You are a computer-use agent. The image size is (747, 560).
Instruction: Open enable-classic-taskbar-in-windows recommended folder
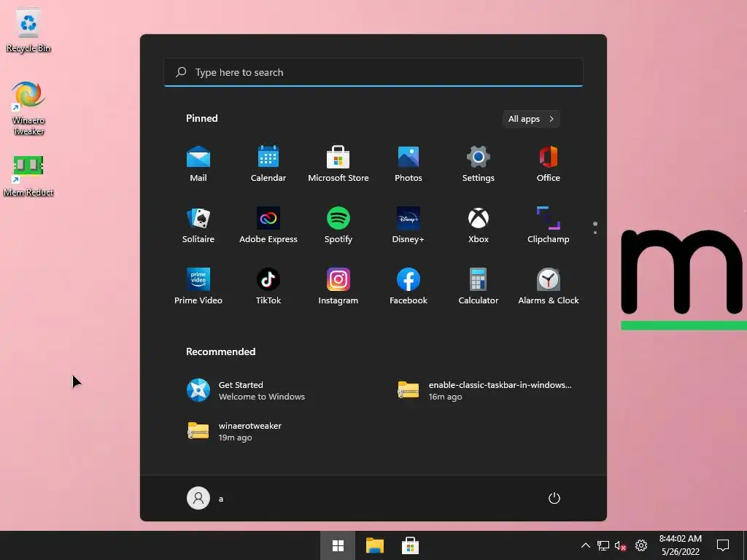click(x=486, y=391)
